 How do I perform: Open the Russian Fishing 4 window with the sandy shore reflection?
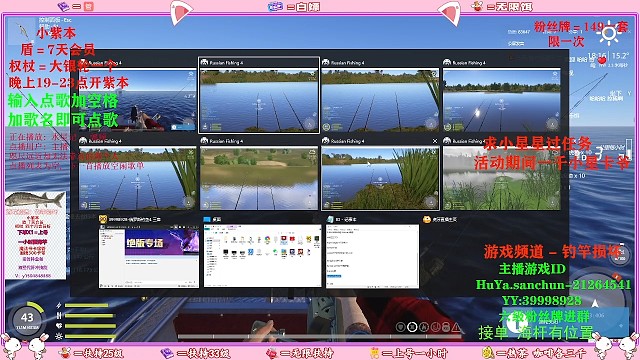[x=259, y=178]
